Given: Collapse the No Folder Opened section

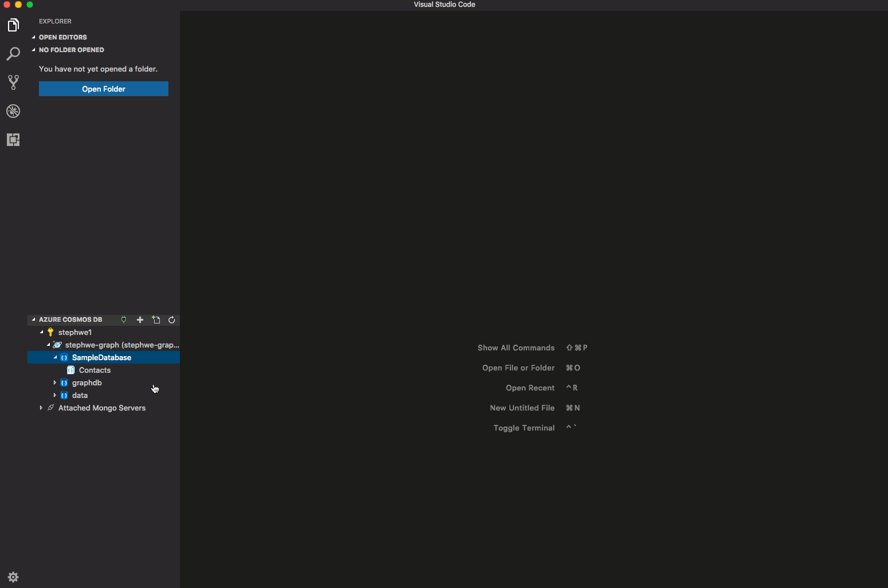Looking at the screenshot, I should click(x=34, y=50).
